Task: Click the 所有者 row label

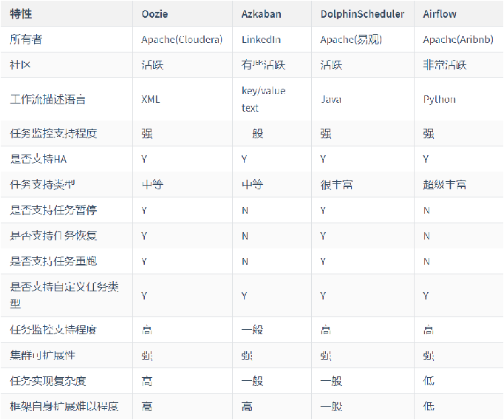Action: [x=26, y=39]
